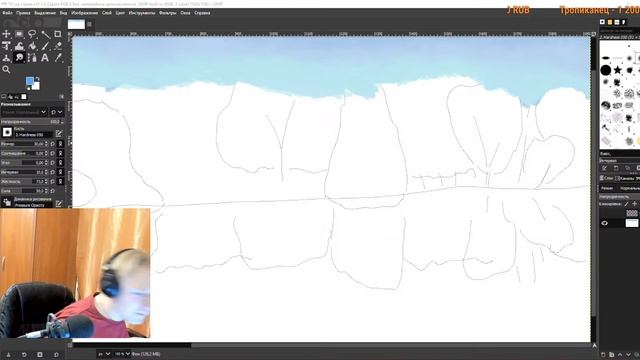Toggle angle link to brush default
The height and width of the screenshot is (360, 640).
coord(60,163)
